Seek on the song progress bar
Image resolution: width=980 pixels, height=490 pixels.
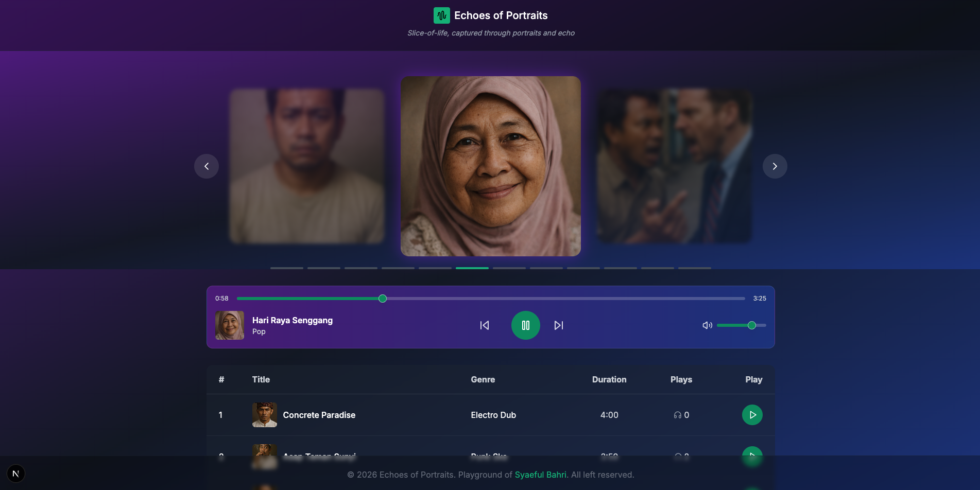coord(490,299)
